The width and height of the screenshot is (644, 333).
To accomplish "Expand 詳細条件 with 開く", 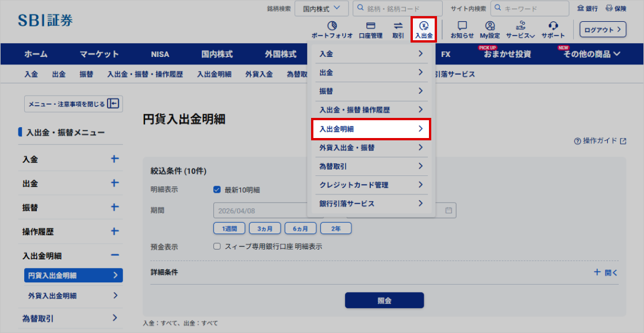I will [x=606, y=273].
